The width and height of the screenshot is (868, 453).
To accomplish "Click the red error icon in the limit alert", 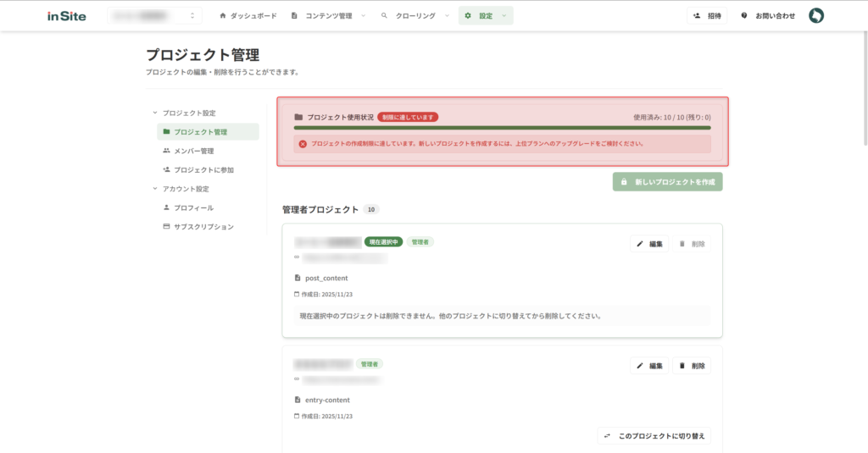I will pyautogui.click(x=303, y=144).
